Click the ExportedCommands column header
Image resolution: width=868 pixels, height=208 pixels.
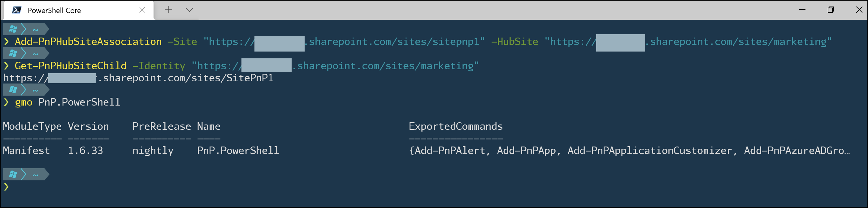point(456,126)
